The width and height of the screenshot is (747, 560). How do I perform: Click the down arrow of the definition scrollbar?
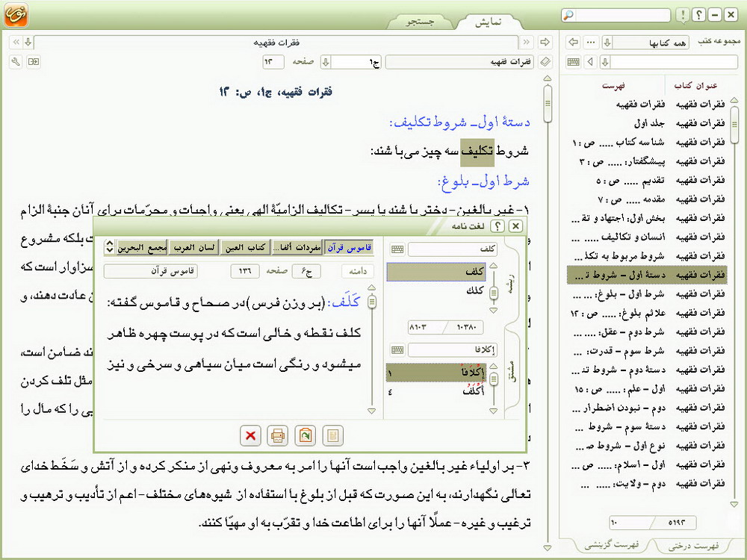coord(371,411)
